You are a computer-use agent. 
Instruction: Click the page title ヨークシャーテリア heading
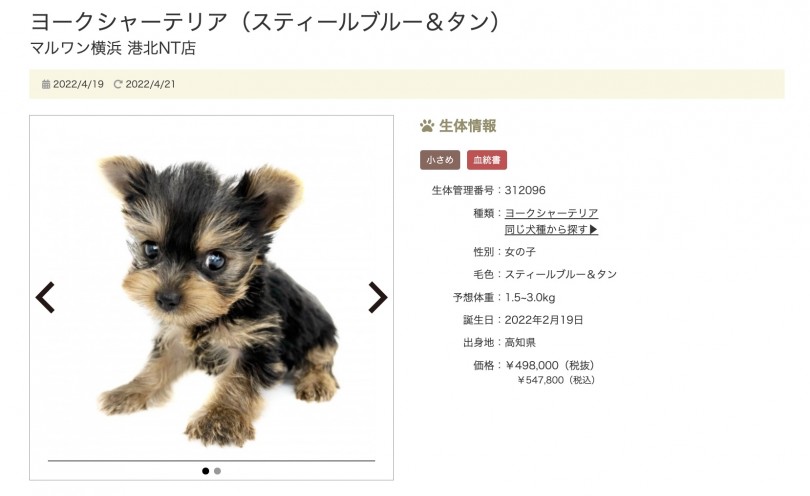click(x=266, y=22)
